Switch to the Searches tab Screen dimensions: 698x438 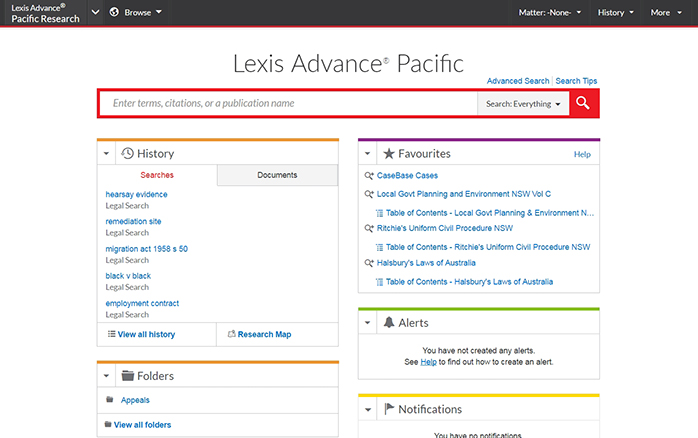[157, 175]
